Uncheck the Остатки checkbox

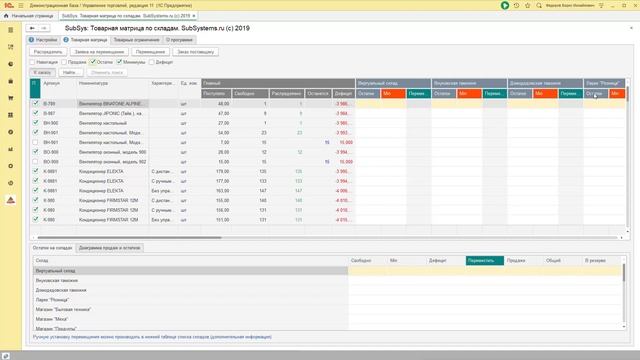point(93,62)
